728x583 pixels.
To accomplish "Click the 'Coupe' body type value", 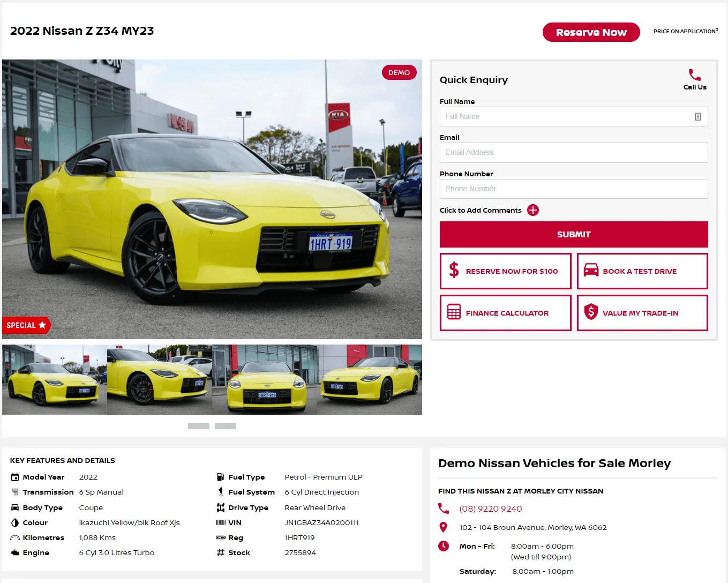I will tap(91, 507).
